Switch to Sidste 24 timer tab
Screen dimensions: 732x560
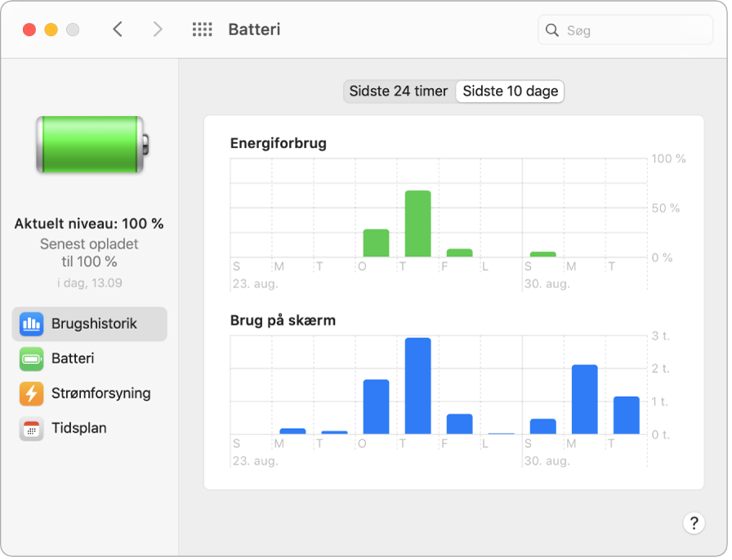(399, 91)
